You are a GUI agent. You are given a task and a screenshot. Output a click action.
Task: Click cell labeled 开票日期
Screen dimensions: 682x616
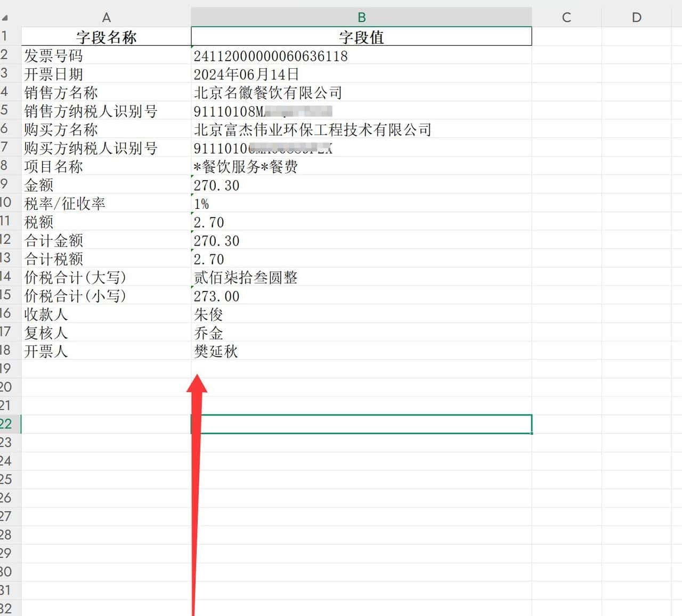(x=106, y=74)
